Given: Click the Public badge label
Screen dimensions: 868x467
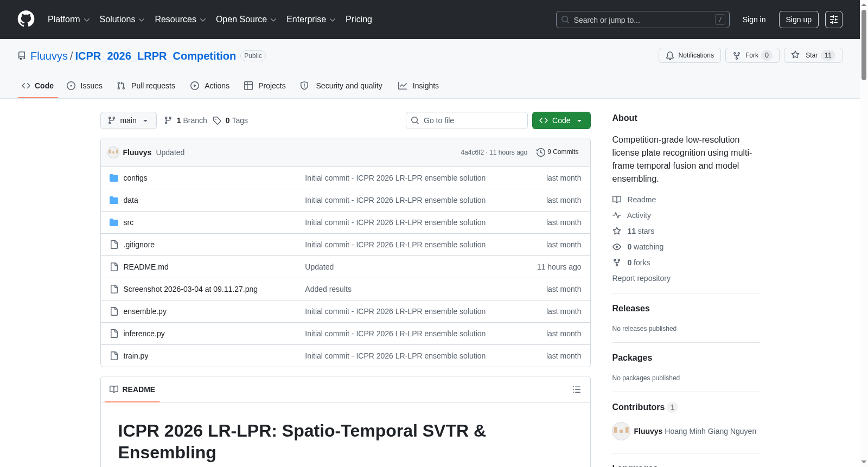Looking at the screenshot, I should pyautogui.click(x=253, y=56).
